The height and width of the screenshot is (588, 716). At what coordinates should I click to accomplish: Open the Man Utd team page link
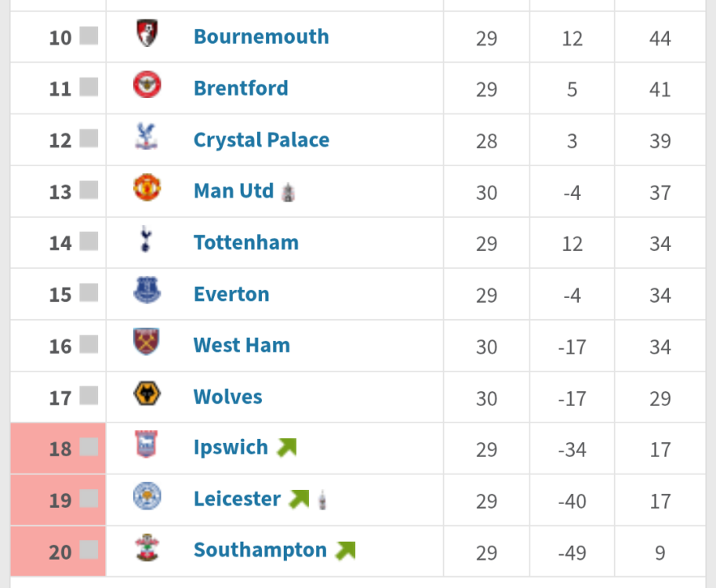click(x=233, y=191)
